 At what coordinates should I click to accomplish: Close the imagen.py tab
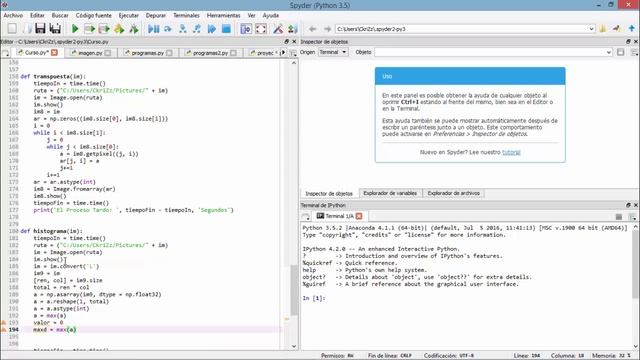[x=107, y=53]
